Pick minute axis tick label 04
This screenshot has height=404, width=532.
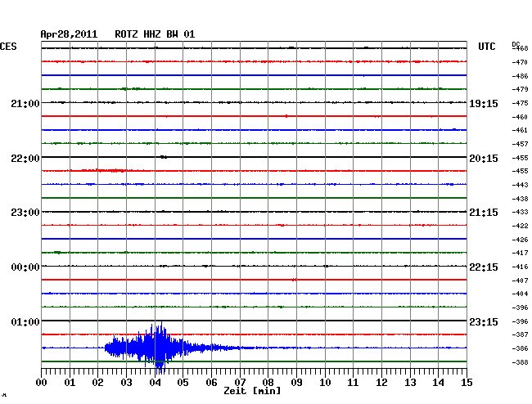[155, 383]
